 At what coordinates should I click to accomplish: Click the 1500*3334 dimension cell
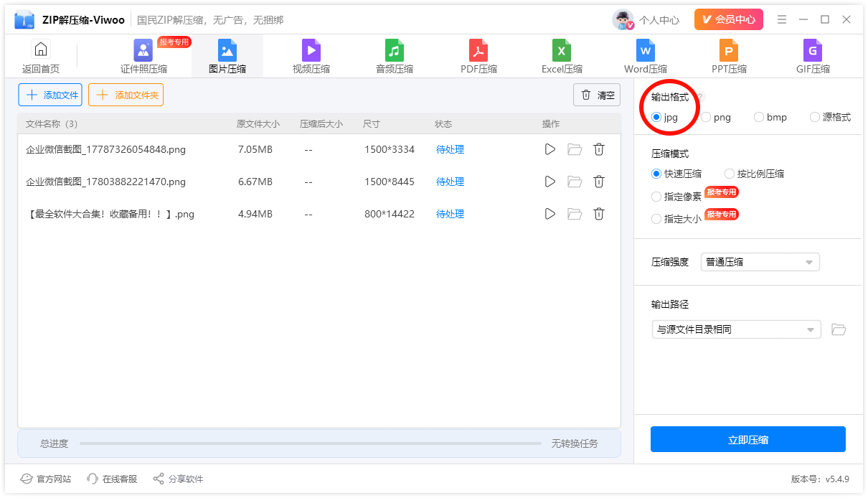tap(390, 149)
